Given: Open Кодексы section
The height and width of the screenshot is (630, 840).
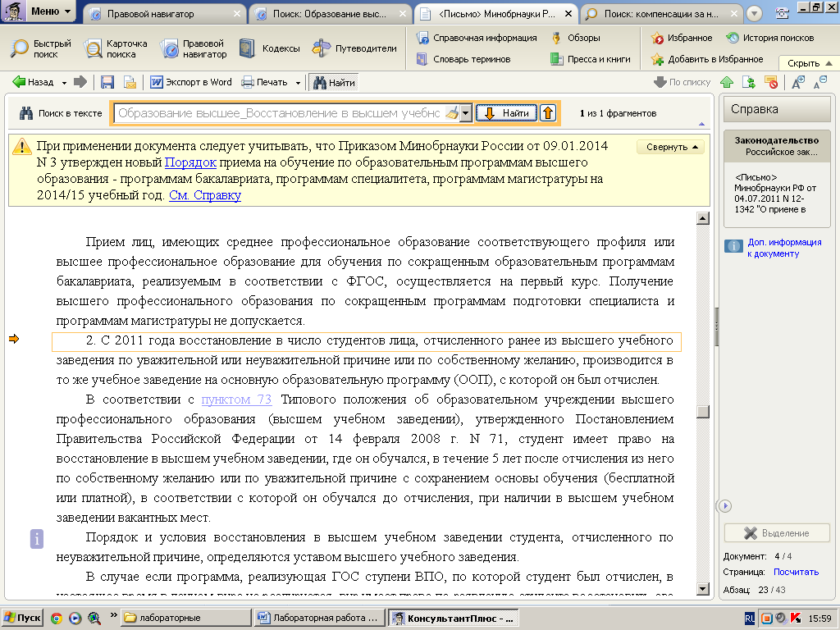Looking at the screenshot, I should click(x=269, y=48).
